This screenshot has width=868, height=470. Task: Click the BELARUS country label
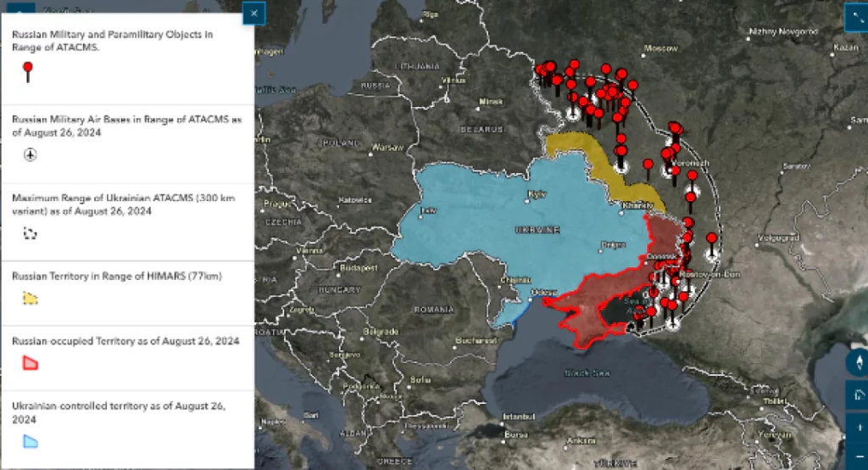click(x=481, y=129)
